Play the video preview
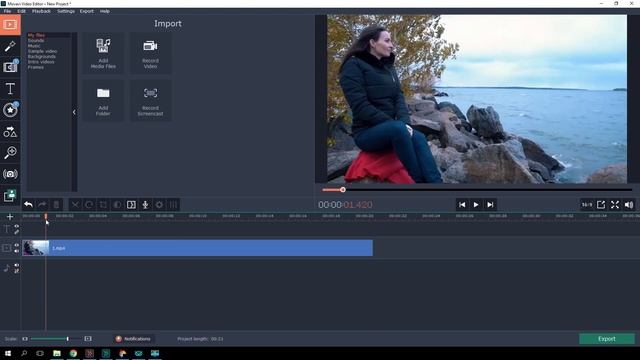Screen dimensions: 640x360 (x=476, y=205)
